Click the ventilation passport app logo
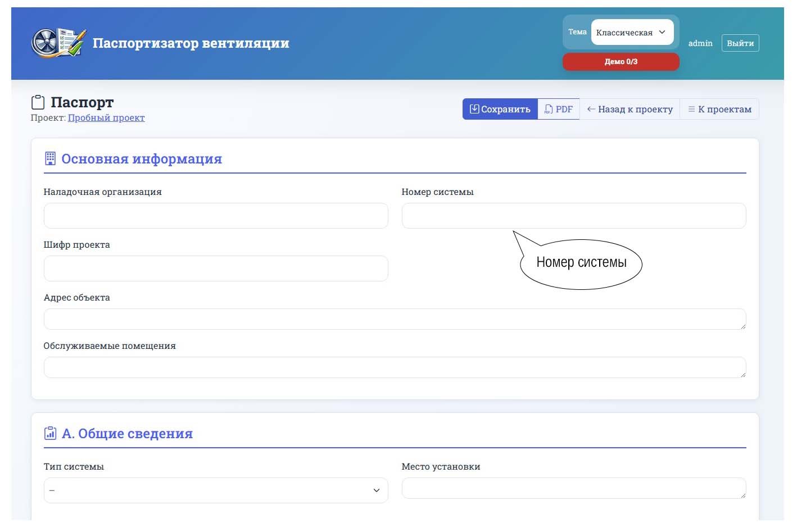Viewport: 797px width, 532px height. click(x=59, y=43)
